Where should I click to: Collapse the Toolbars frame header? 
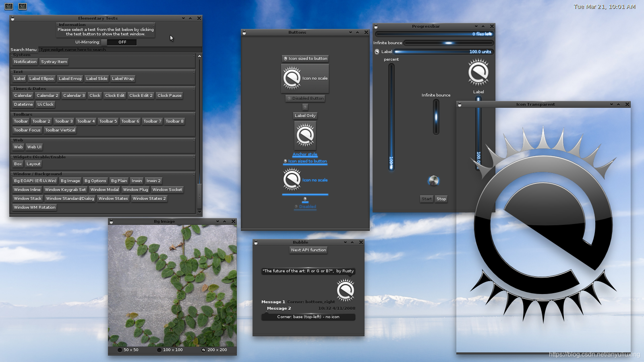[x=103, y=114]
